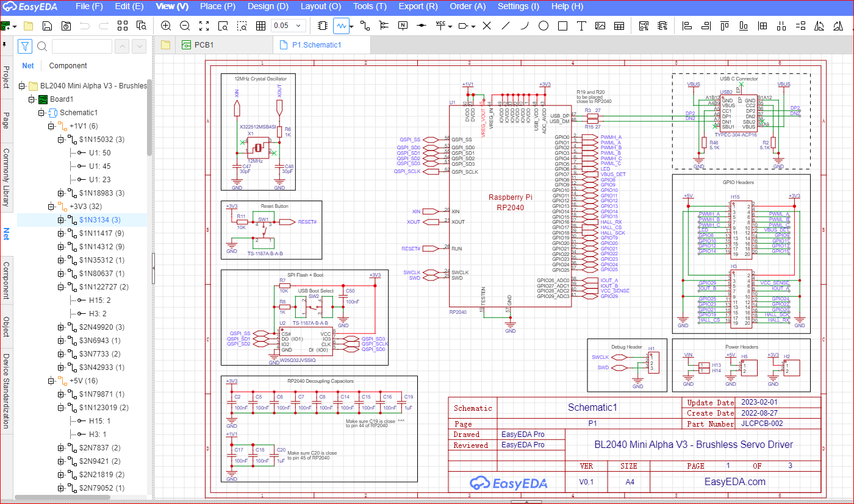Click the net search input field
Viewport: 854px width, 504px height.
point(82,46)
